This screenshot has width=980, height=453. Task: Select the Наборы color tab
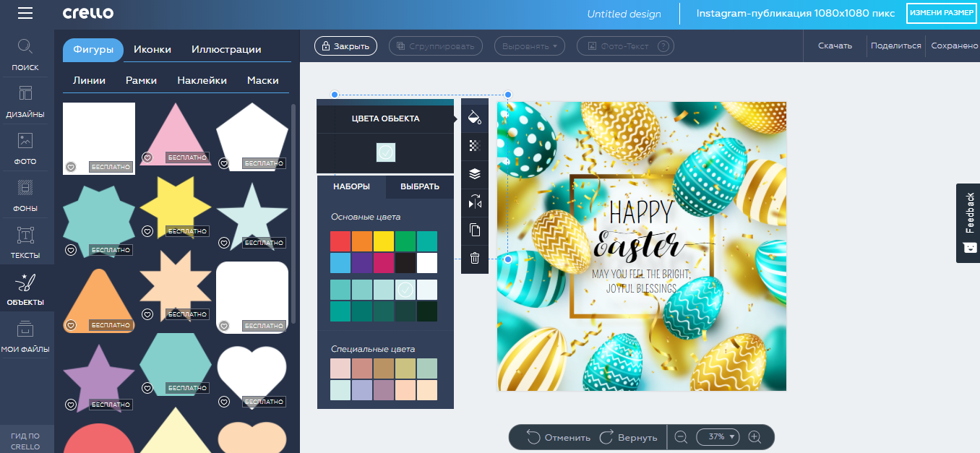[351, 186]
